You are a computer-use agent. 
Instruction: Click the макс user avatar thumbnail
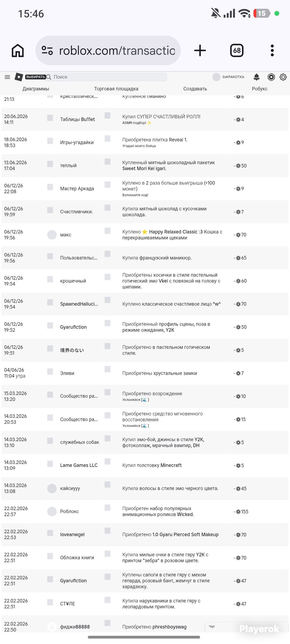point(52,234)
